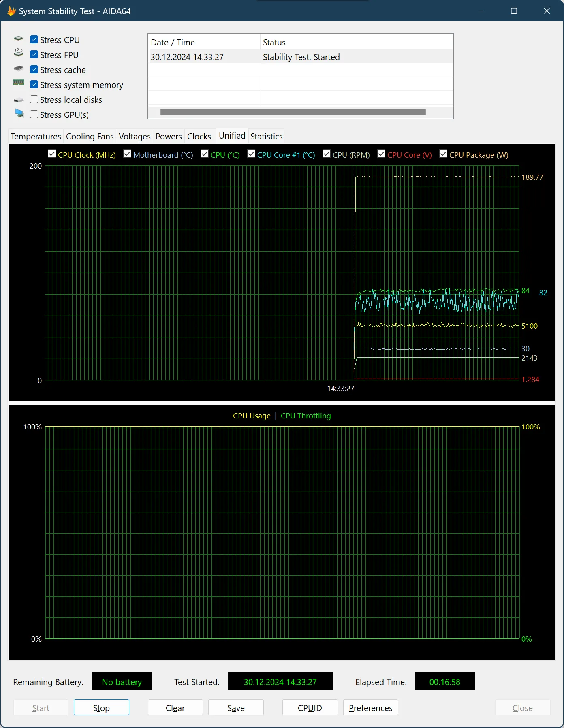Click the Elapsed Time 00:16:58 field
564x728 pixels.
click(x=445, y=682)
